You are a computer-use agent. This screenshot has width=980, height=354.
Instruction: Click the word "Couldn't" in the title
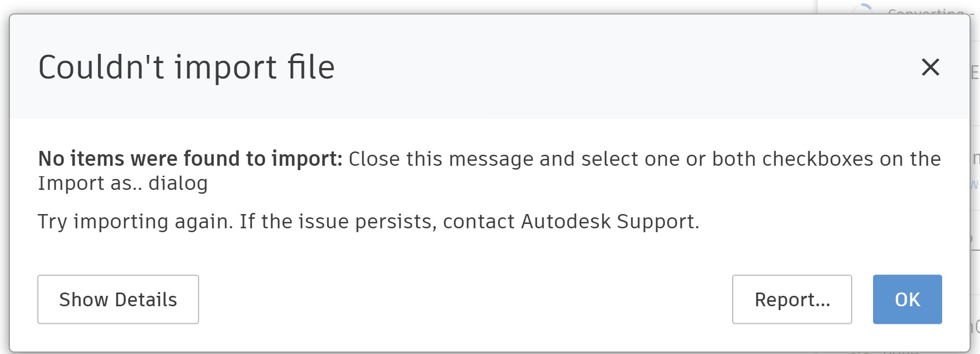pos(101,68)
